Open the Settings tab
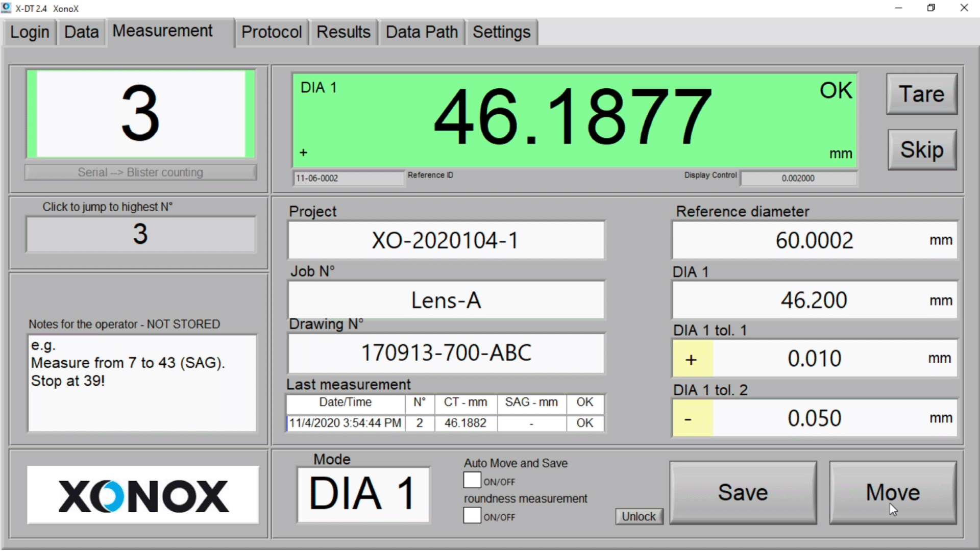This screenshot has height=551, width=980. [501, 32]
